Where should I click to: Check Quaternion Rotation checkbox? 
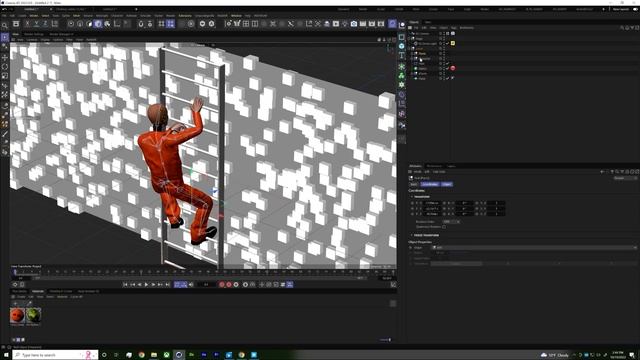click(x=444, y=227)
